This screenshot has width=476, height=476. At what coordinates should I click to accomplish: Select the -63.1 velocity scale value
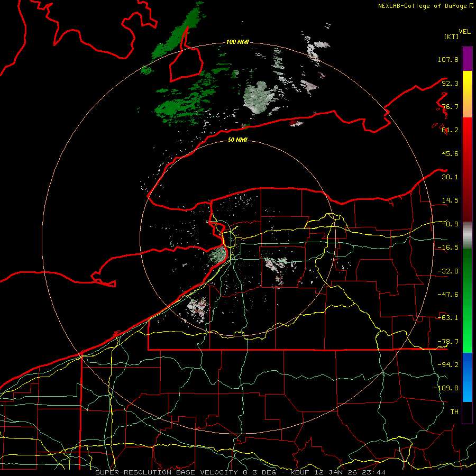click(448, 318)
